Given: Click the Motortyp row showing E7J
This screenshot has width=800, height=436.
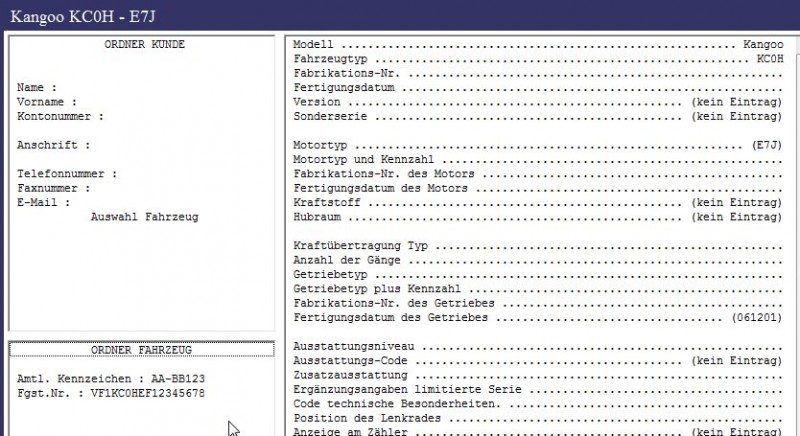Looking at the screenshot, I should tap(538, 145).
